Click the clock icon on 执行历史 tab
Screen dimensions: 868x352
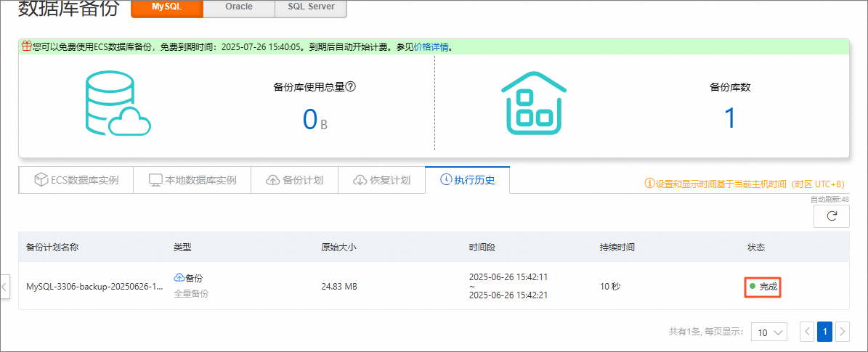(x=446, y=179)
